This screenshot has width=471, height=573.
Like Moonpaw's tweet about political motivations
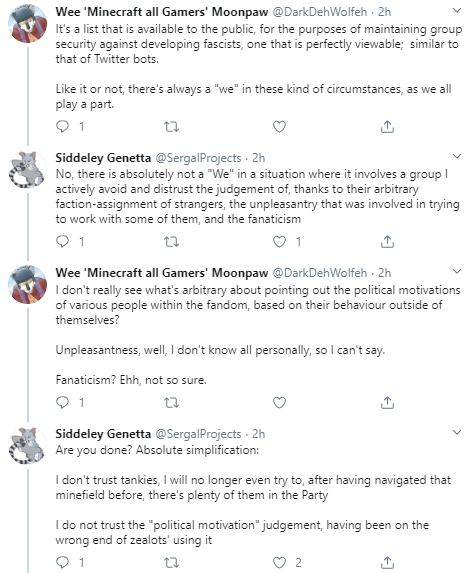(x=279, y=402)
